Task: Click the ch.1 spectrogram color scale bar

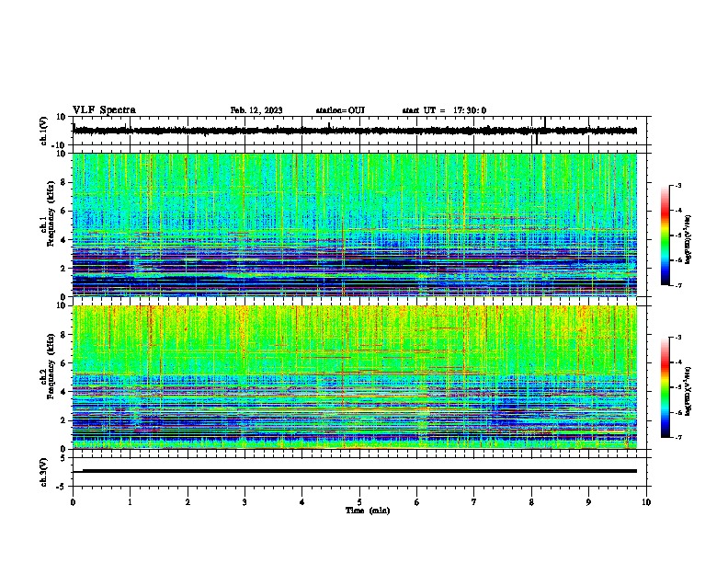Action: click(x=665, y=236)
